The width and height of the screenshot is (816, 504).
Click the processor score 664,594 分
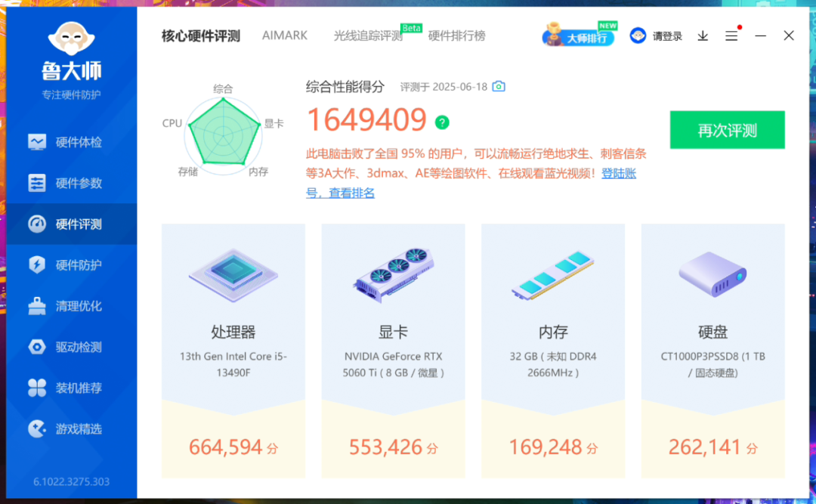(x=233, y=447)
